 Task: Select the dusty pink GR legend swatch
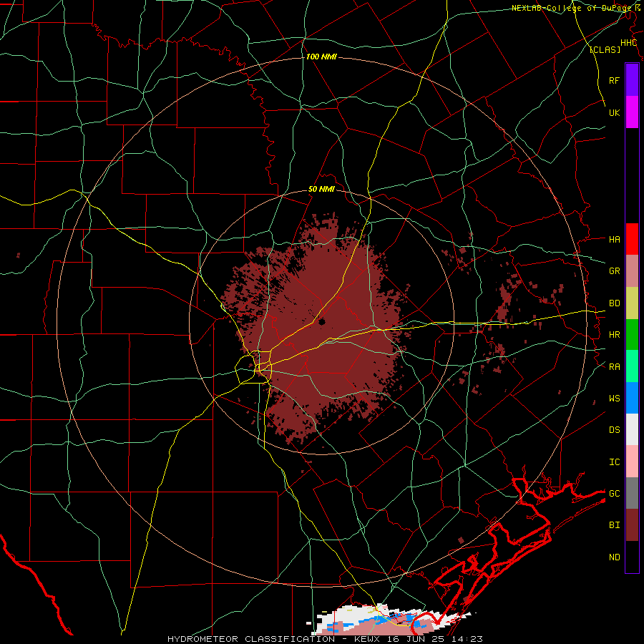(632, 271)
